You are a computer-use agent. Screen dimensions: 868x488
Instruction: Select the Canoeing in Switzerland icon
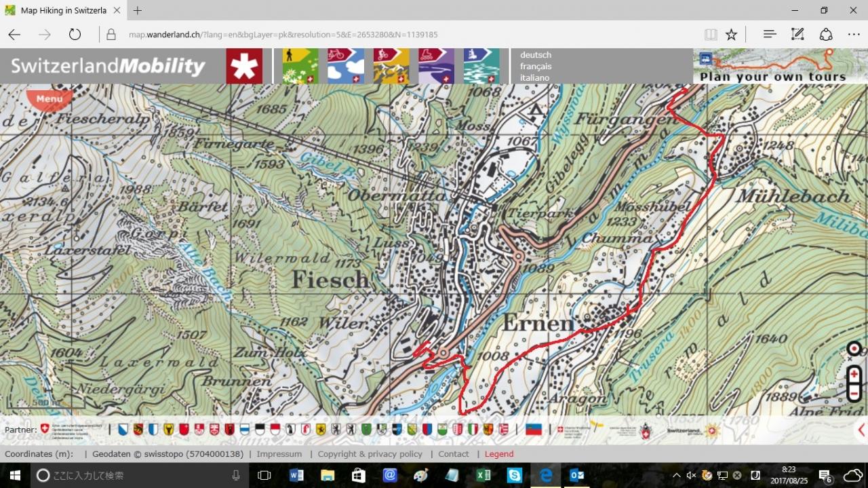pyautogui.click(x=481, y=66)
